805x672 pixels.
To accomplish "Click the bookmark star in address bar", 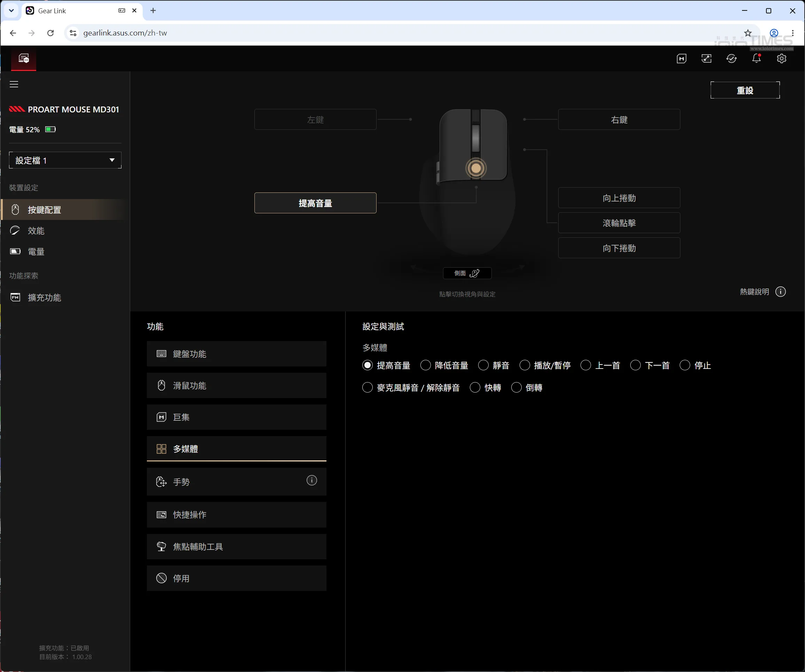I will click(x=748, y=33).
